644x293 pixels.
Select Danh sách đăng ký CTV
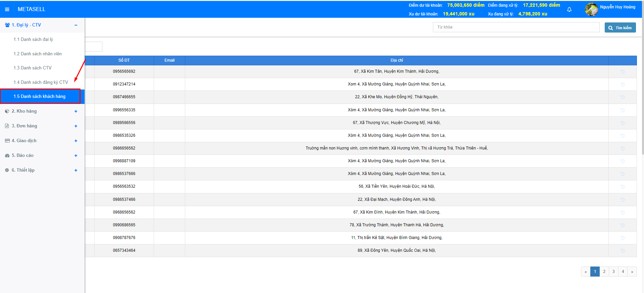coord(41,82)
